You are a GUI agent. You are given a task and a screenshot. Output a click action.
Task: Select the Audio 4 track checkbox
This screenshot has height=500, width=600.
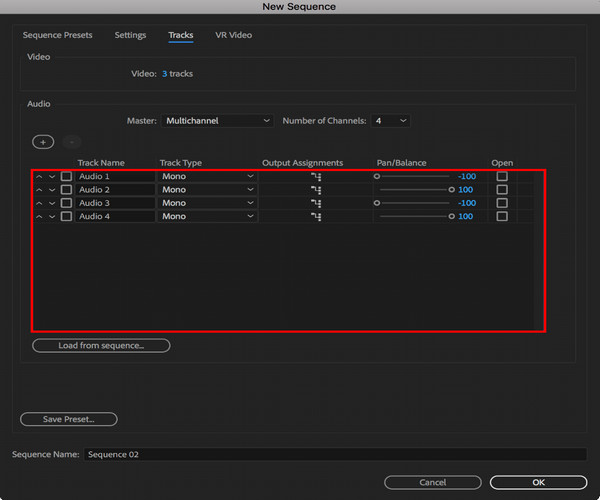67,217
